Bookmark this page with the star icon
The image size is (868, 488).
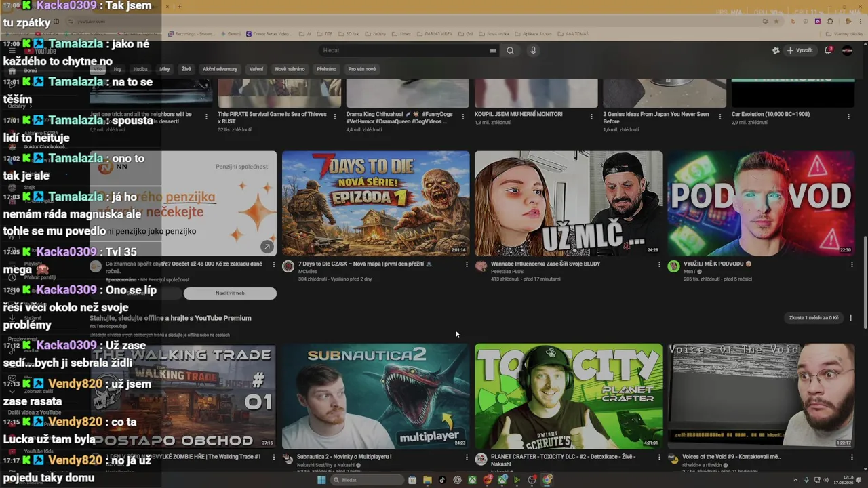776,21
